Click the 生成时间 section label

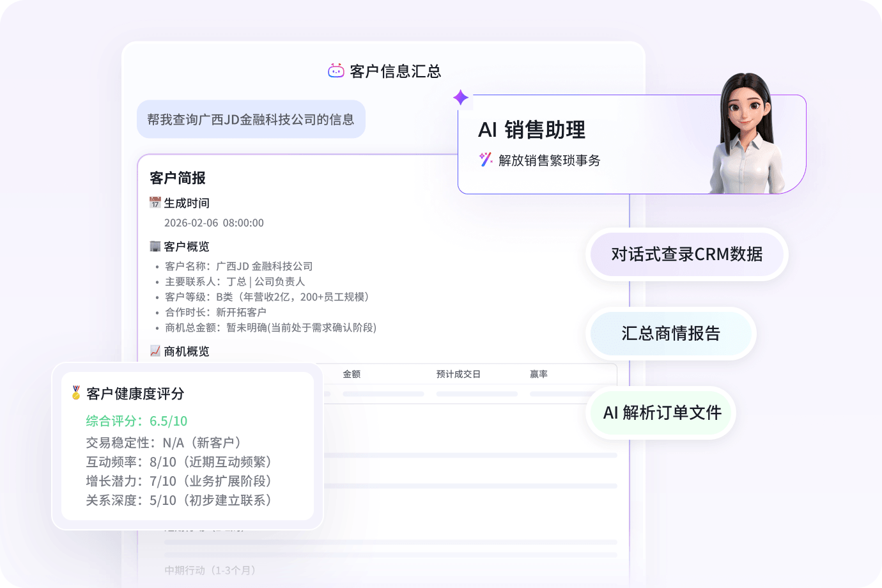[187, 203]
